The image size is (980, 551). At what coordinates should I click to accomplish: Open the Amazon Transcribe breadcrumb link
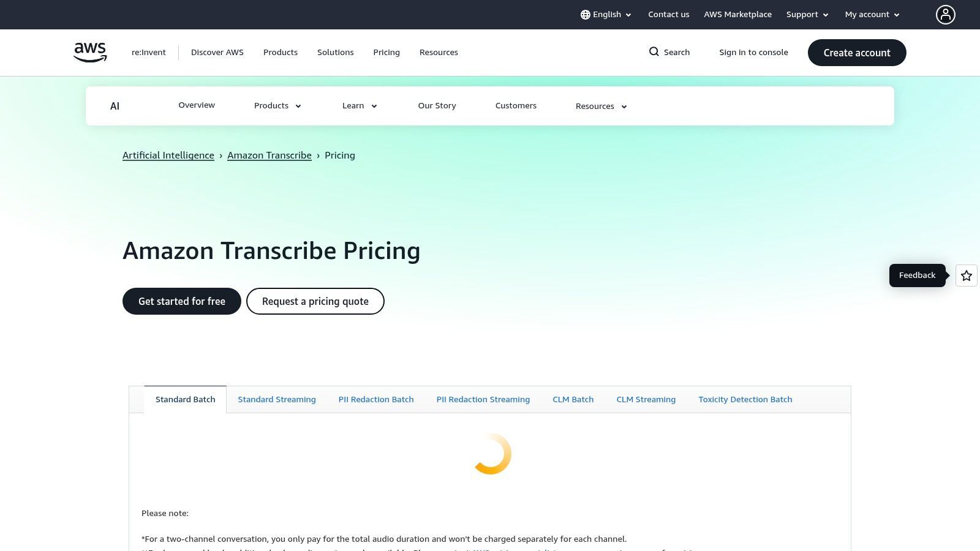(269, 155)
